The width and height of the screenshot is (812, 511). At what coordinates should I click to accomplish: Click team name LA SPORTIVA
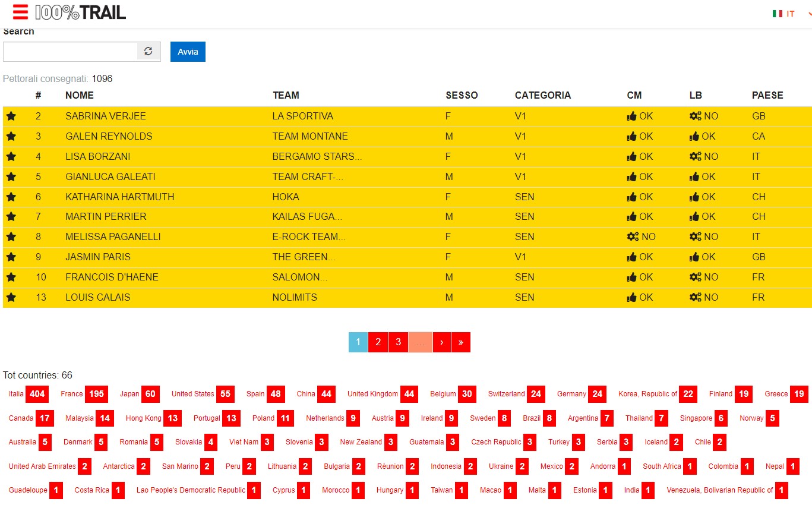tap(303, 116)
